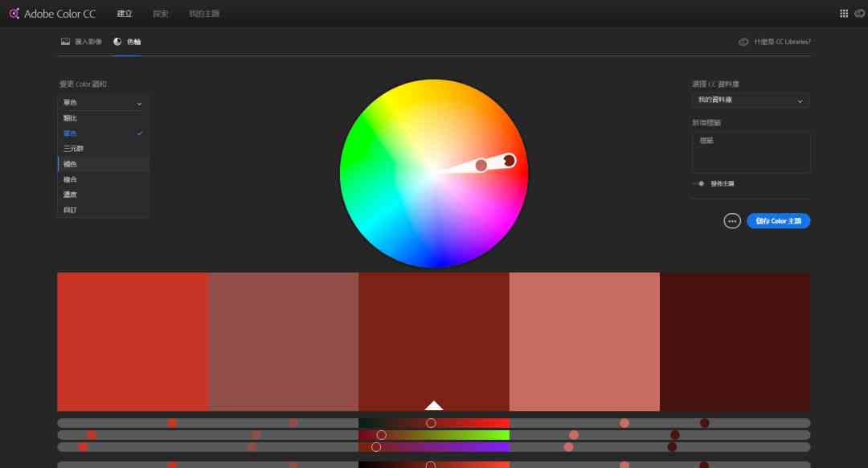The height and width of the screenshot is (468, 868).
Task: Select the middle dark red base swatch
Action: [x=434, y=342]
